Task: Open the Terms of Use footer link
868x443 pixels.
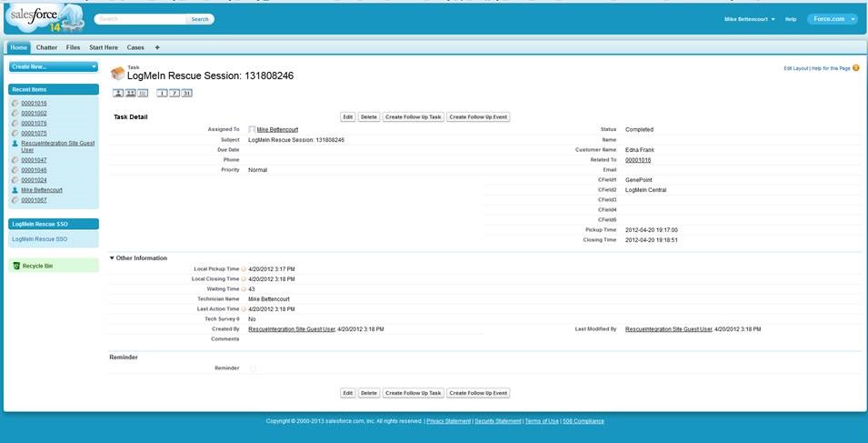Action: pyautogui.click(x=542, y=421)
